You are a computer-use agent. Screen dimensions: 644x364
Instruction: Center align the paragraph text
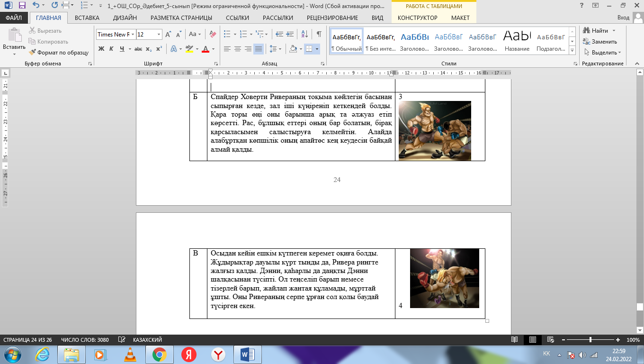click(x=237, y=49)
